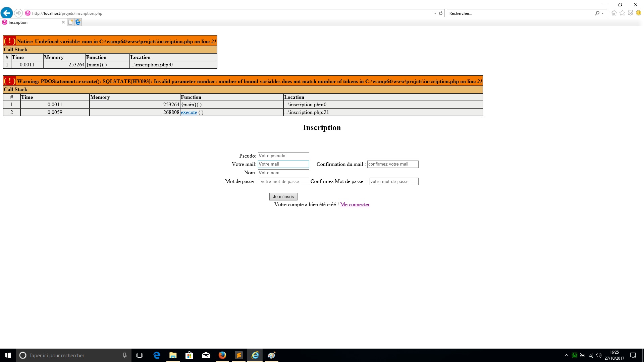Open Internet Explorer settings gear

coord(631,13)
